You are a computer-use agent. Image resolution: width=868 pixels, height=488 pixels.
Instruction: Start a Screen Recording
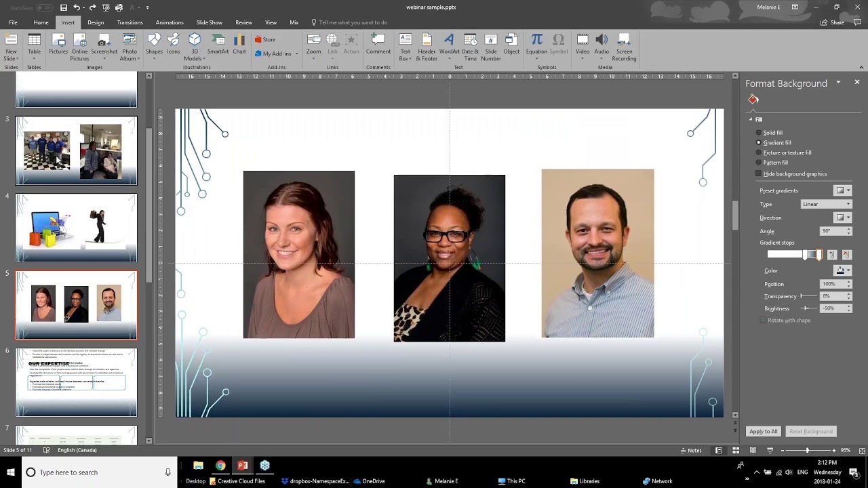624,47
